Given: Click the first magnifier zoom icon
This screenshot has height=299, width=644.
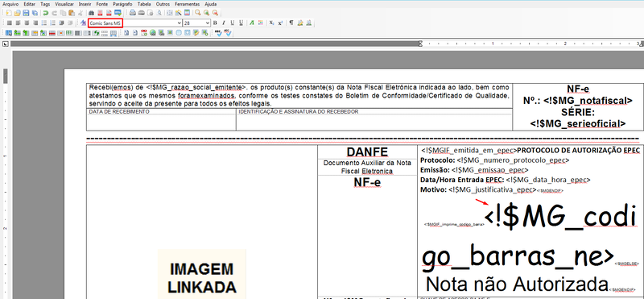Looking at the screenshot, I should coord(197,13).
